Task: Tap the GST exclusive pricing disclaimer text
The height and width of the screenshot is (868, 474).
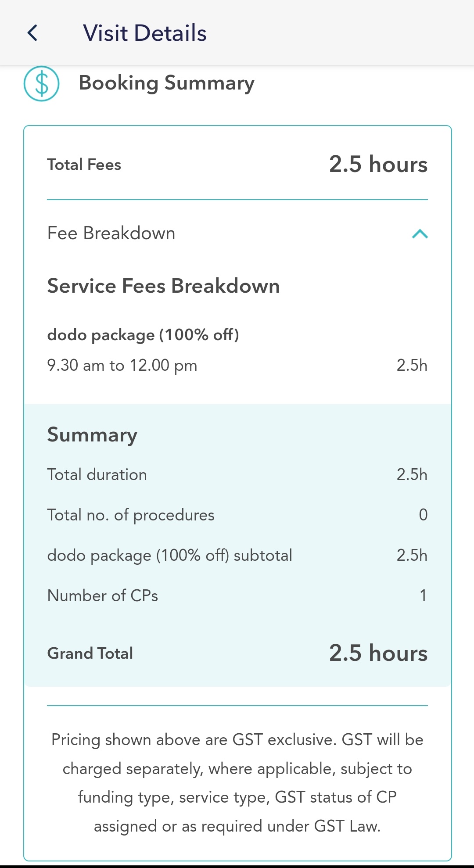Action: point(237,782)
